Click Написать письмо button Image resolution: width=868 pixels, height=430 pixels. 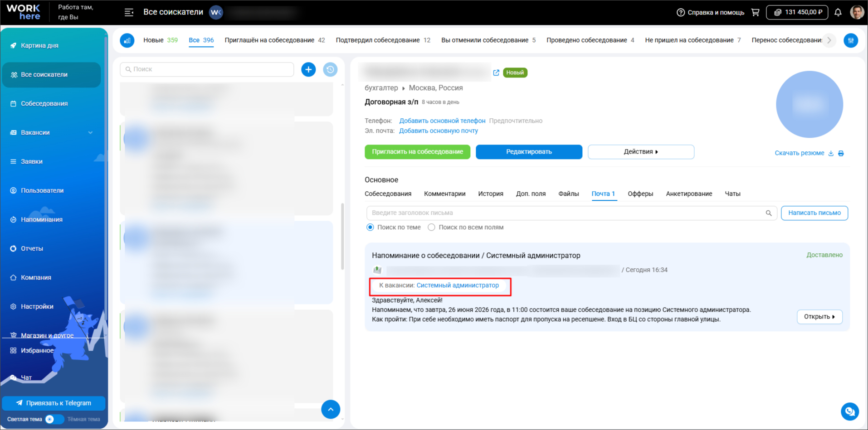tap(814, 213)
